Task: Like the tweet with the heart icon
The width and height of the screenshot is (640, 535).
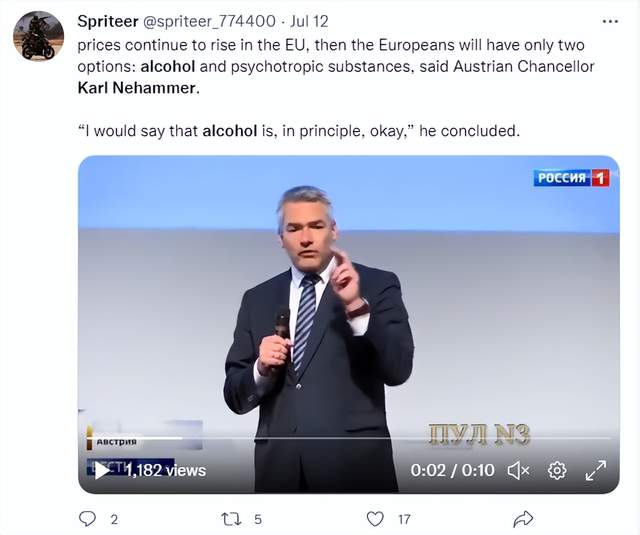Action: click(x=375, y=519)
